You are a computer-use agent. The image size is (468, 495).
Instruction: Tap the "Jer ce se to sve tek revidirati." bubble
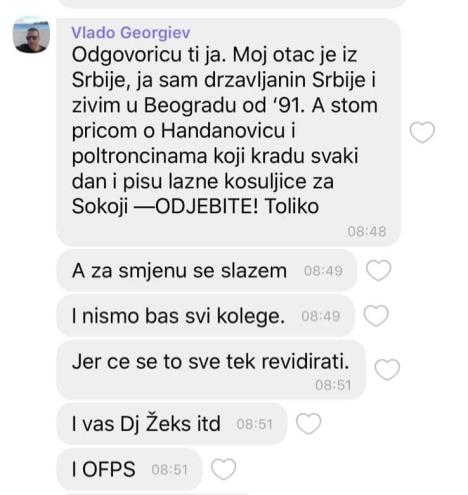(211, 369)
